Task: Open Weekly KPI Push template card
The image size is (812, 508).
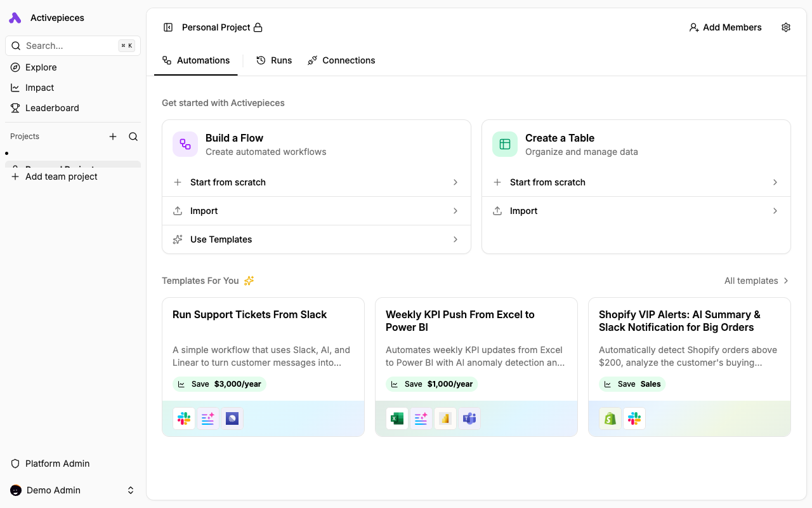Action: point(476,367)
